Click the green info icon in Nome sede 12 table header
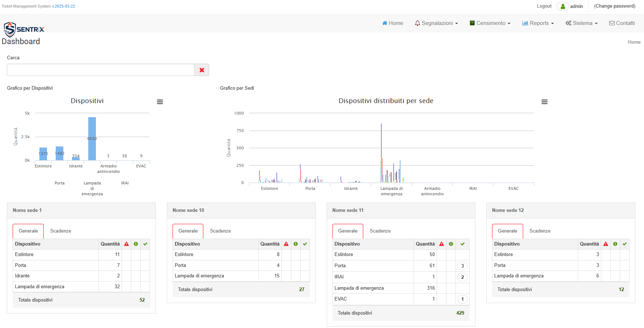 [x=615, y=244]
